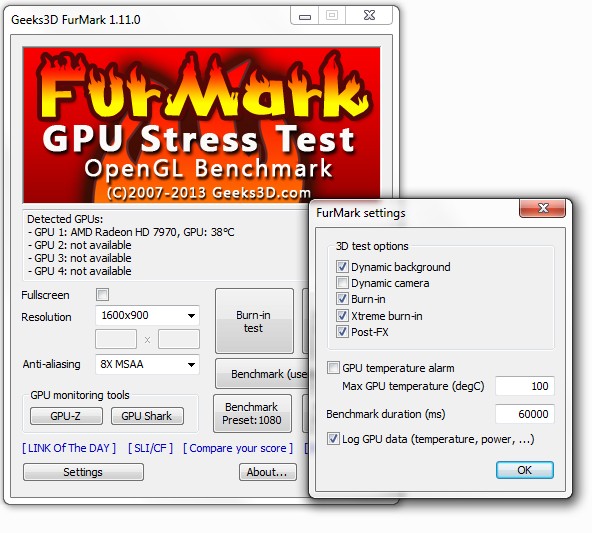This screenshot has height=533, width=592.
Task: Follow Compare your score link
Action: [238, 448]
